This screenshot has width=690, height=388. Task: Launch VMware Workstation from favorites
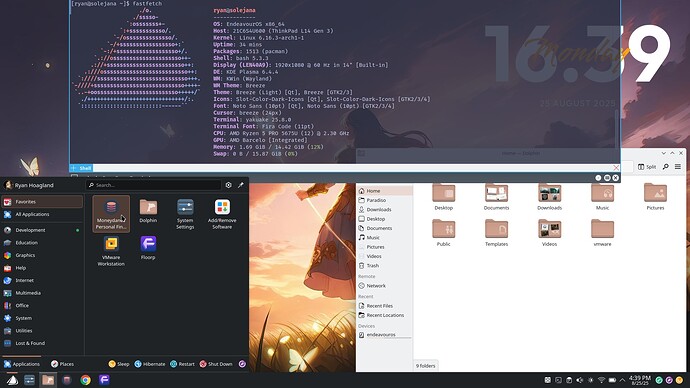pos(111,251)
